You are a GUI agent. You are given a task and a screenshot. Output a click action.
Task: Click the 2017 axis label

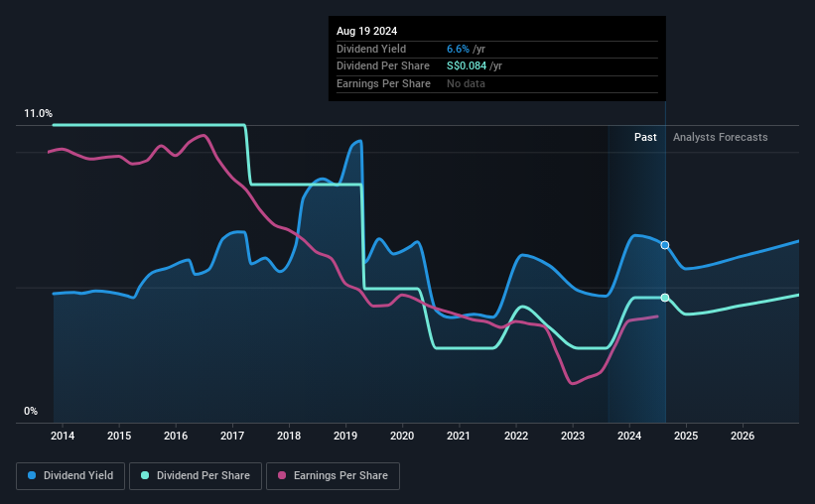coord(232,436)
